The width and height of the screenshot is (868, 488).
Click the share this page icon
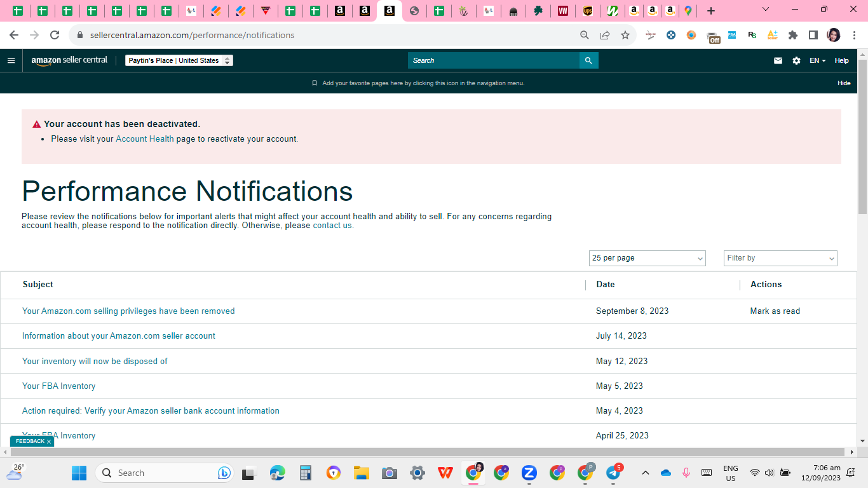click(605, 35)
